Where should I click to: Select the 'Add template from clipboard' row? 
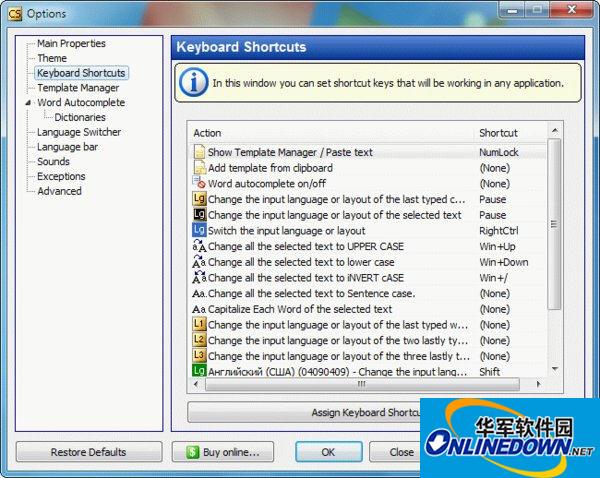368,168
